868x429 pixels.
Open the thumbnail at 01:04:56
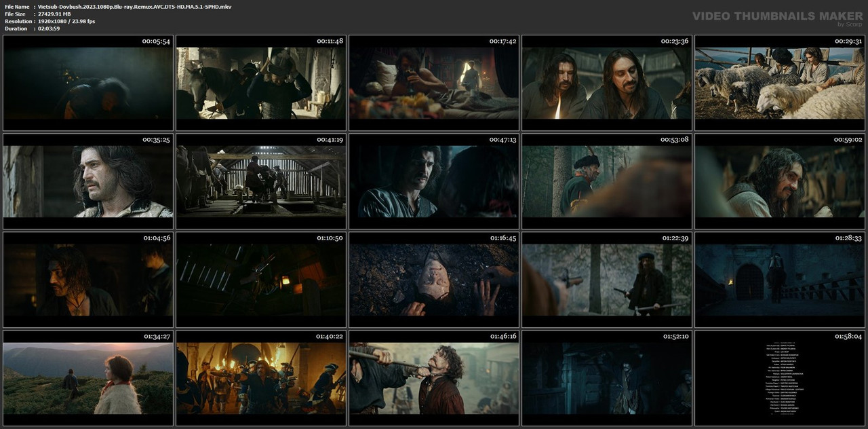pyautogui.click(x=88, y=280)
